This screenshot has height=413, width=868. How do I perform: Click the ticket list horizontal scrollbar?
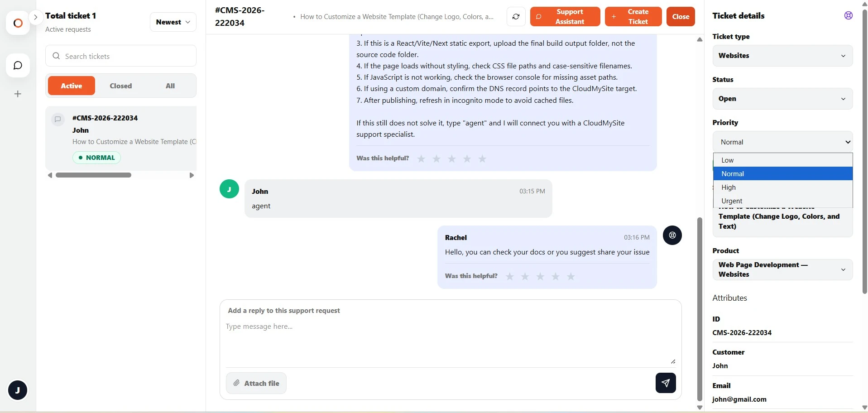93,175
